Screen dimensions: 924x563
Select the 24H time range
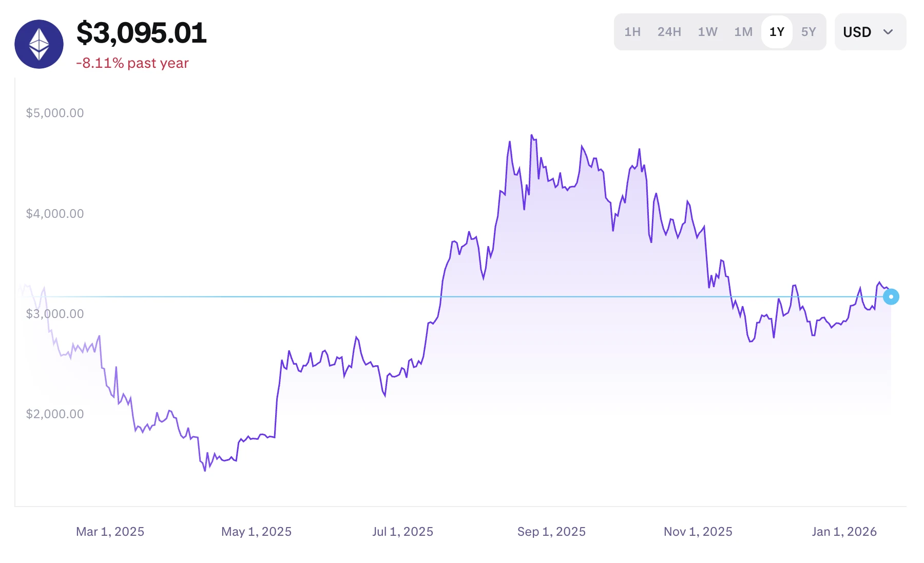[669, 32]
